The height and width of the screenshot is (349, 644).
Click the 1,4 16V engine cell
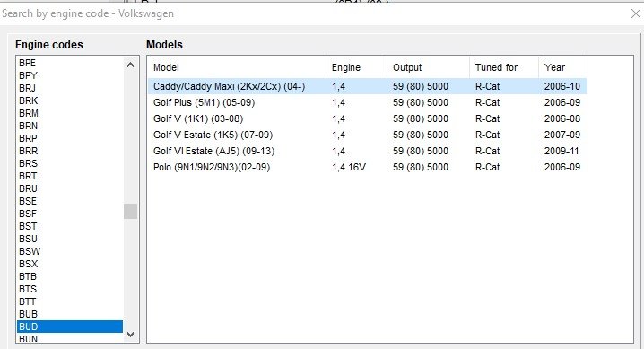(x=349, y=167)
